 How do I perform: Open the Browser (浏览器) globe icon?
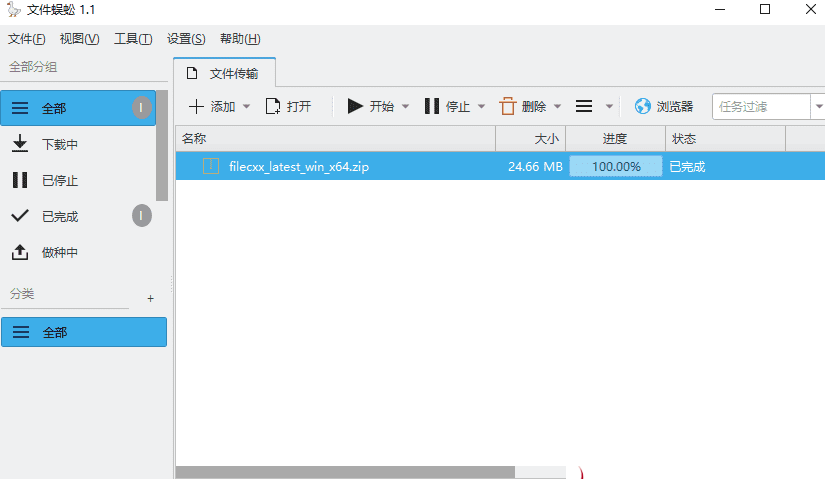click(x=643, y=107)
